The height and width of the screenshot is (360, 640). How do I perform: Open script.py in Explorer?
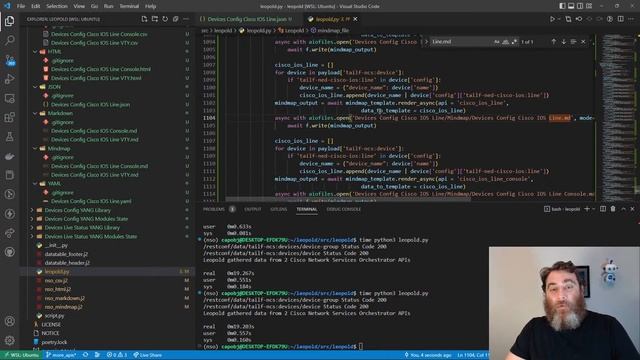coord(54,316)
